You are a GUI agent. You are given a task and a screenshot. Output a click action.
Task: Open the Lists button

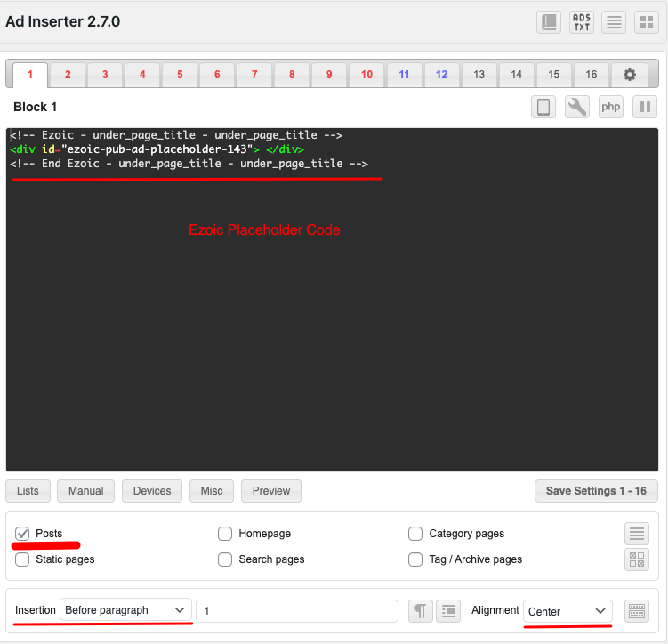point(28,491)
